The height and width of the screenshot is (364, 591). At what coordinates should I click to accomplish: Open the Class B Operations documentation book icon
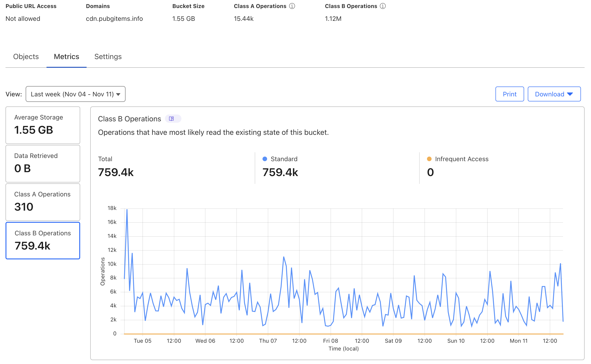pyautogui.click(x=172, y=119)
